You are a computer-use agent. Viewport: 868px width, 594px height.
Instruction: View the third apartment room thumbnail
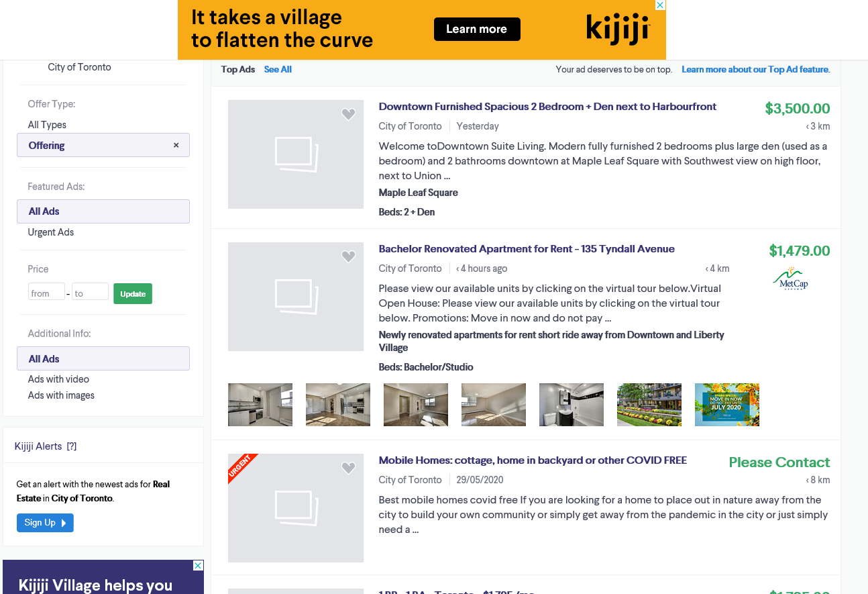point(416,405)
